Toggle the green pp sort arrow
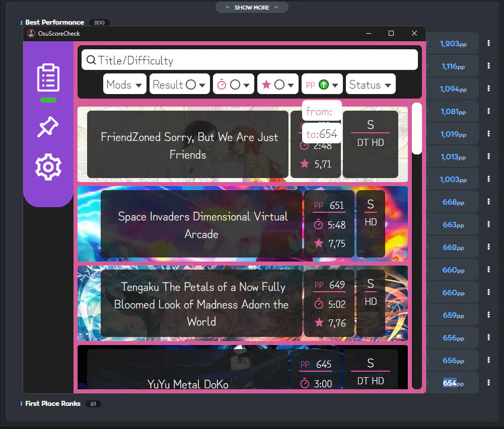Screen dimensions: 504x429 tap(324, 85)
